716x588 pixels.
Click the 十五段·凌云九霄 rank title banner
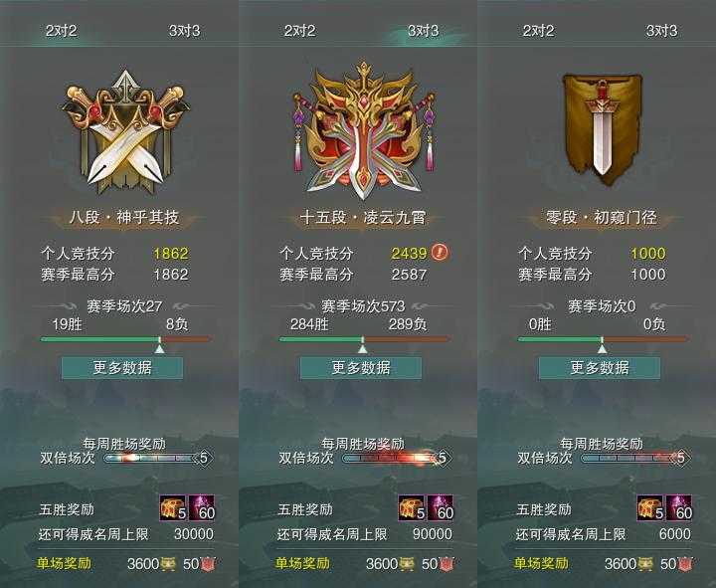pos(363,218)
